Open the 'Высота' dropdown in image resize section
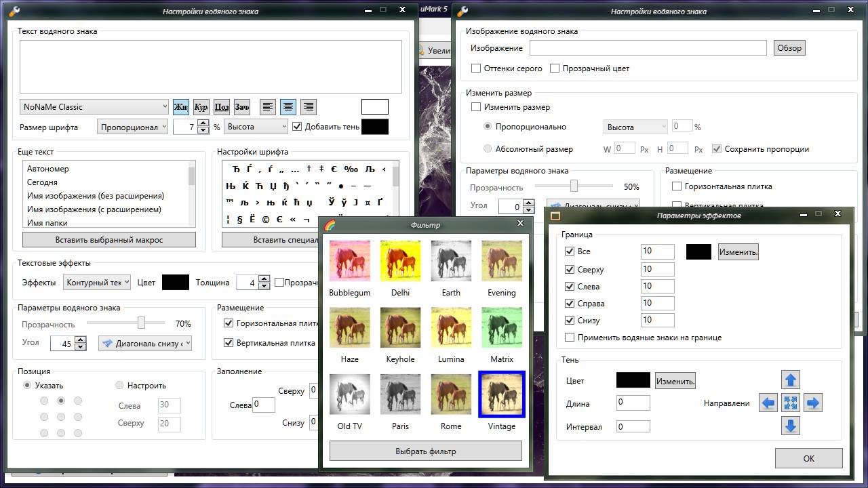Image resolution: width=868 pixels, height=488 pixels. point(636,127)
